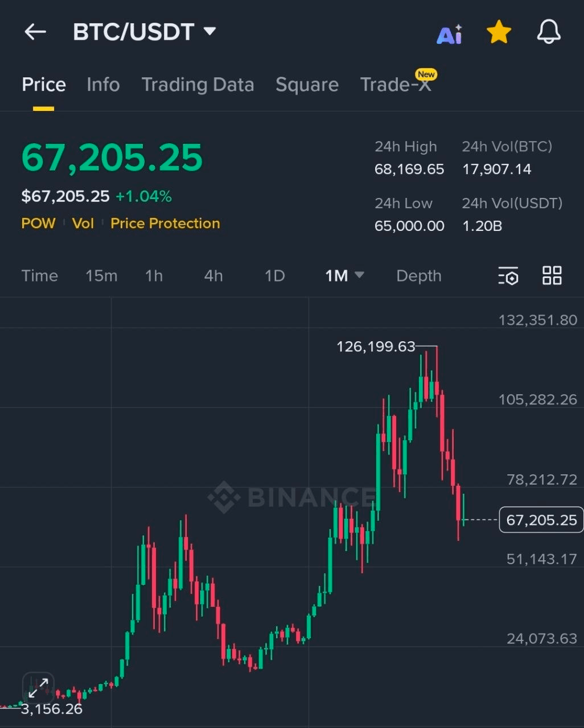Switch to the Trading Data tab

tap(198, 85)
